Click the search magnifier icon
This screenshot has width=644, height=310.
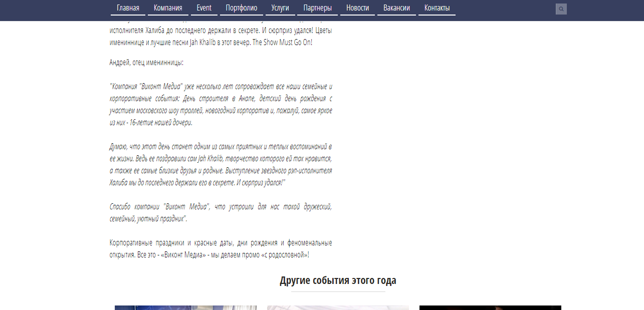coord(561,9)
